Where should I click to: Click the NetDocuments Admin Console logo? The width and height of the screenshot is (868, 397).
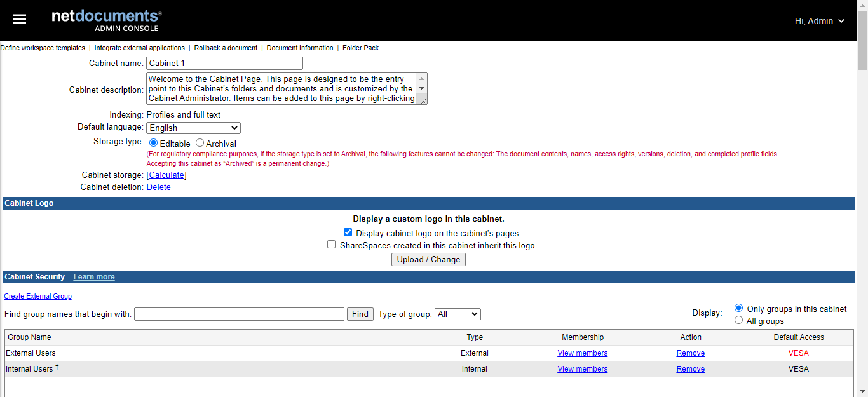106,20
